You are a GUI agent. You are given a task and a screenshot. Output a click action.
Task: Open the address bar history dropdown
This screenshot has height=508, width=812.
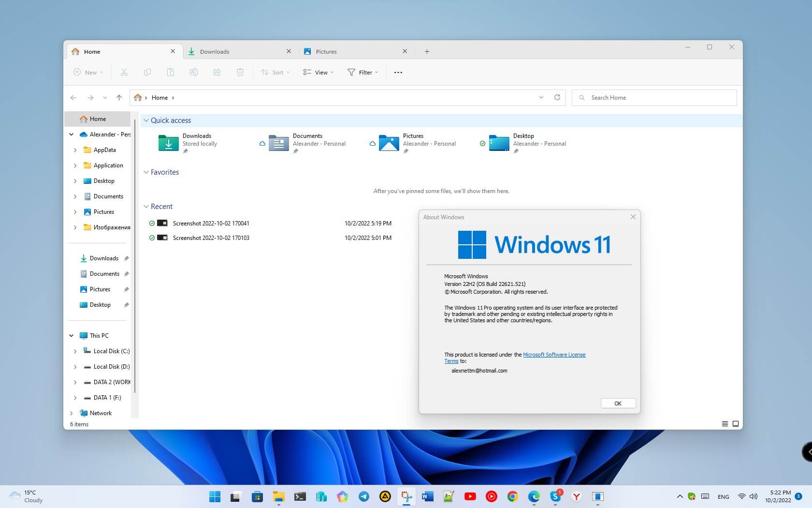point(541,97)
